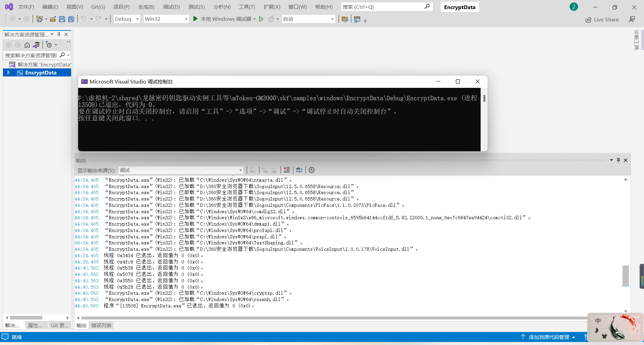Click the Hot Reload flame icon
This screenshot has width=644, height=345.
(271, 19)
